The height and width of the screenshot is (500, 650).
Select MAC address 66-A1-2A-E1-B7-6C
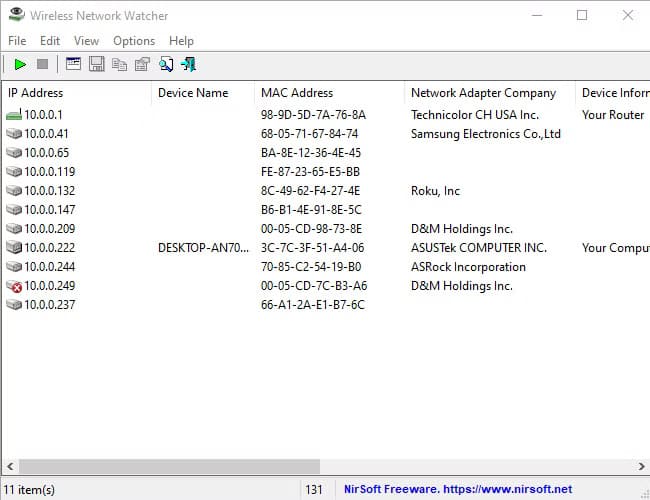pyautogui.click(x=313, y=305)
